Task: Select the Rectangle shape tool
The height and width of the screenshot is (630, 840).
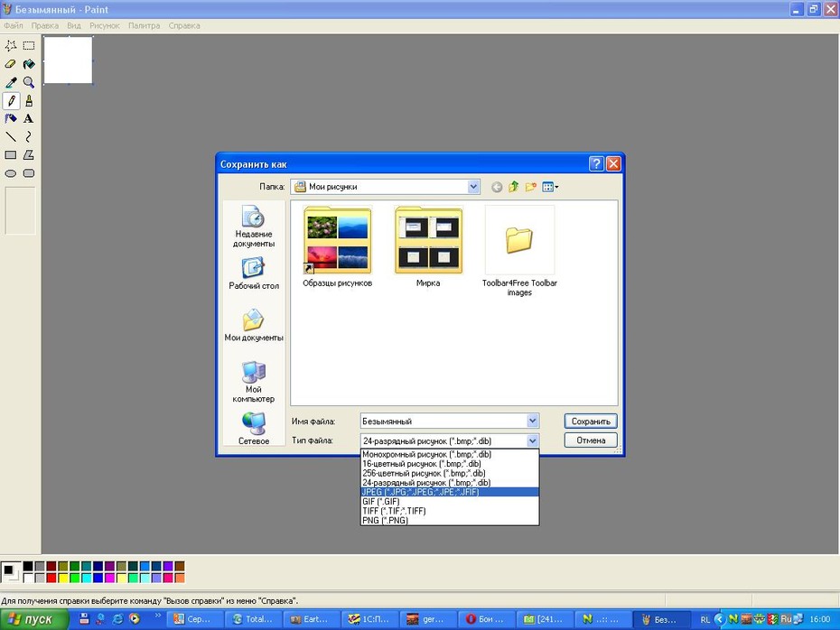Action: (x=11, y=155)
